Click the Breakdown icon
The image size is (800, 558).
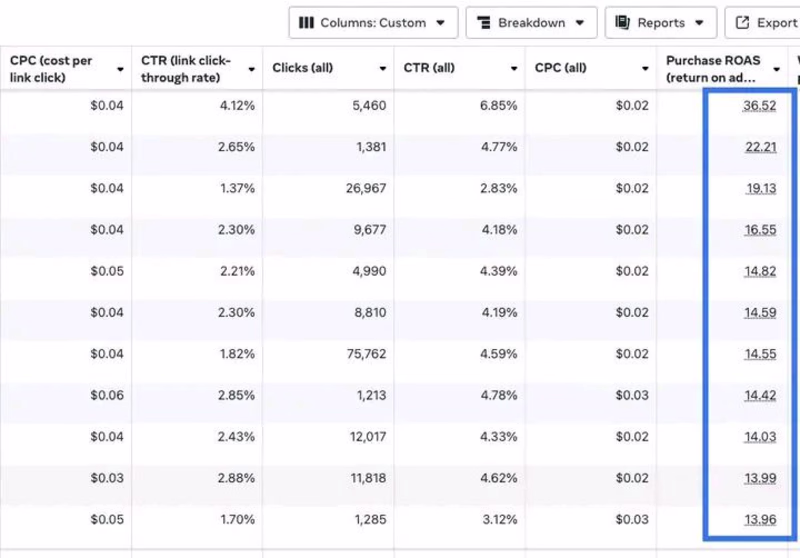coord(484,23)
